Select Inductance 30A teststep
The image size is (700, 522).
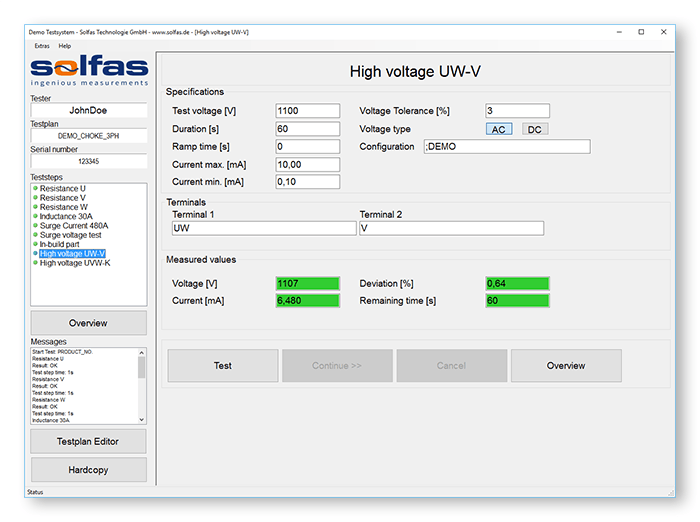[x=66, y=216]
